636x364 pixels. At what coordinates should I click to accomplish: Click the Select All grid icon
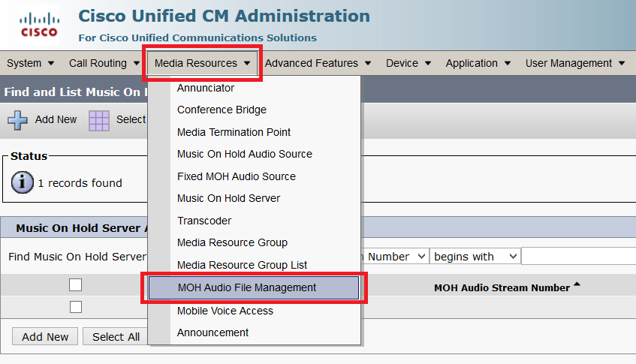point(99,119)
